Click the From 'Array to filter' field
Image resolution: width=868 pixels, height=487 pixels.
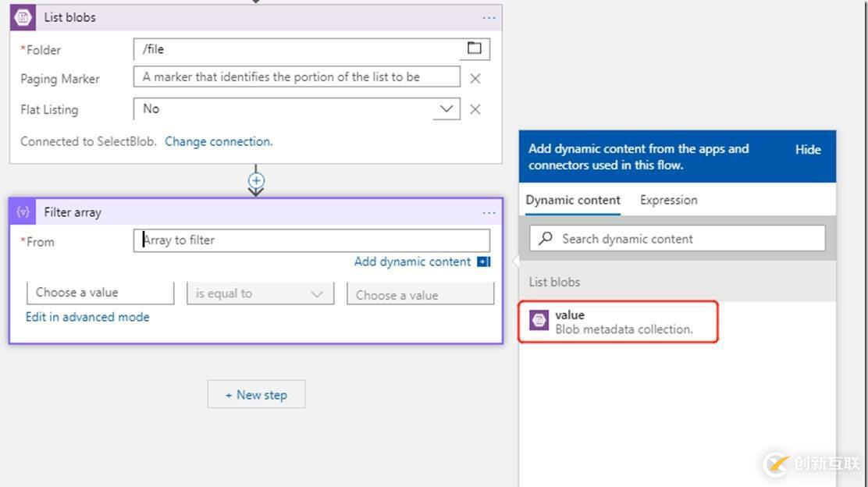click(311, 240)
